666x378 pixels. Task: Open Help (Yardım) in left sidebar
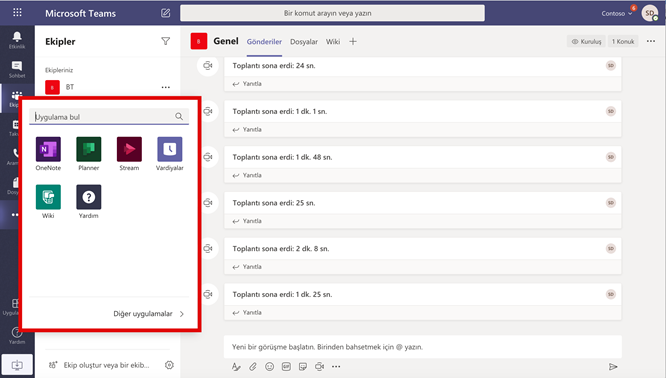tap(17, 335)
